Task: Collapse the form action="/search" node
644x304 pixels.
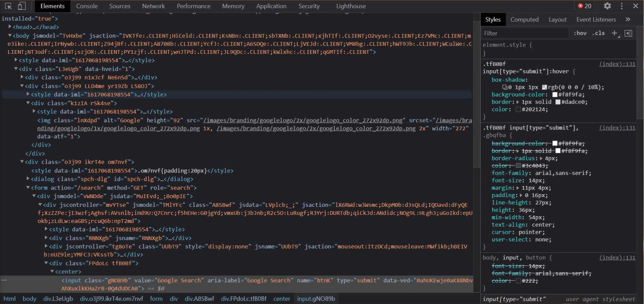Action: [x=28, y=188]
